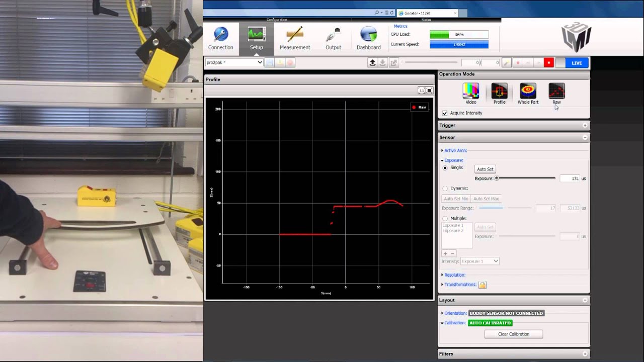This screenshot has width=644, height=362.
Task: Click the upload arrow icon in toolbar
Action: [372, 62]
